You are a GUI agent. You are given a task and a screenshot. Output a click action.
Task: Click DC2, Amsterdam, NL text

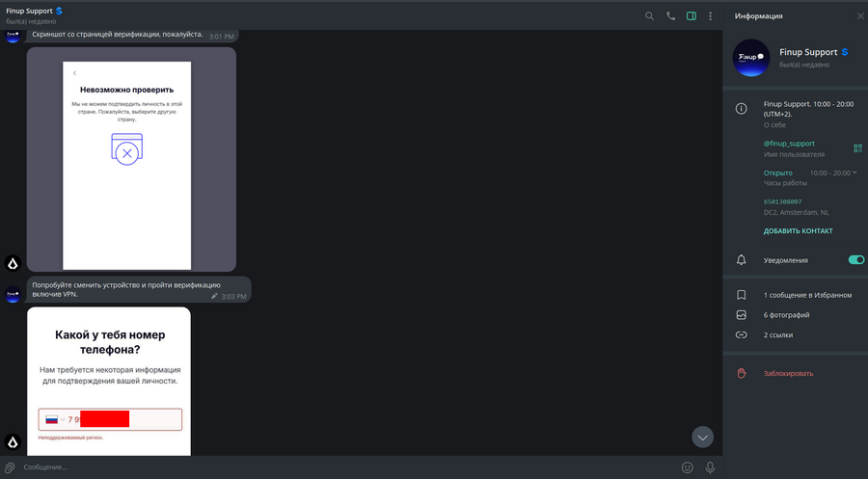(796, 212)
